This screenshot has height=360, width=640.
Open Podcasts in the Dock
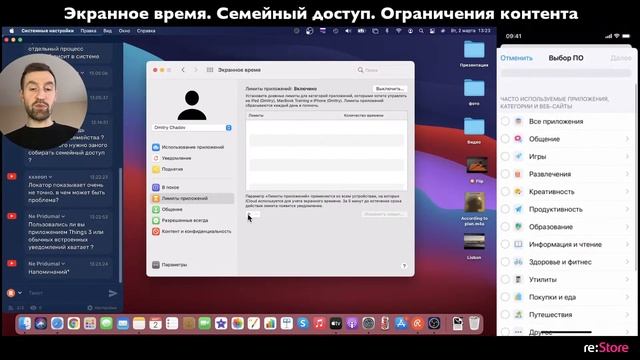pos(352,324)
